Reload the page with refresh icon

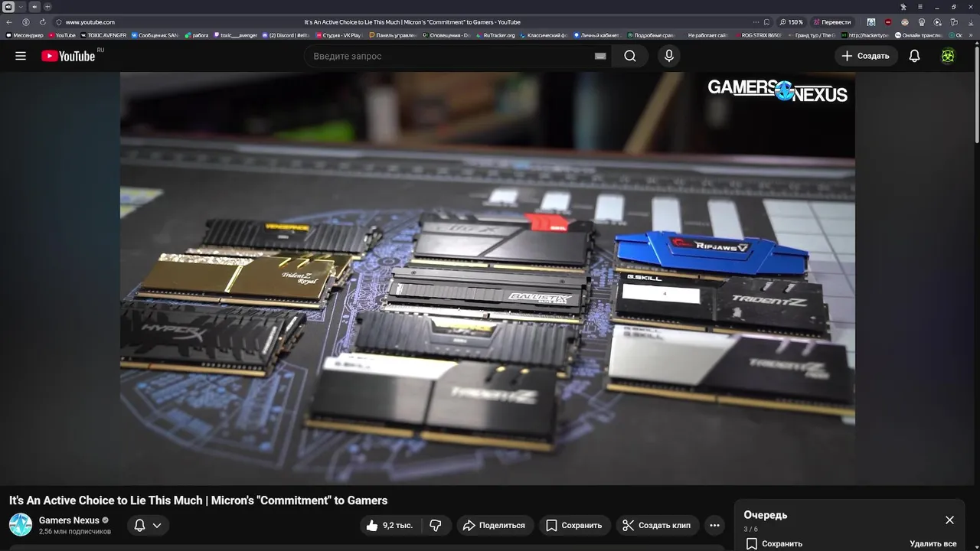click(x=43, y=22)
